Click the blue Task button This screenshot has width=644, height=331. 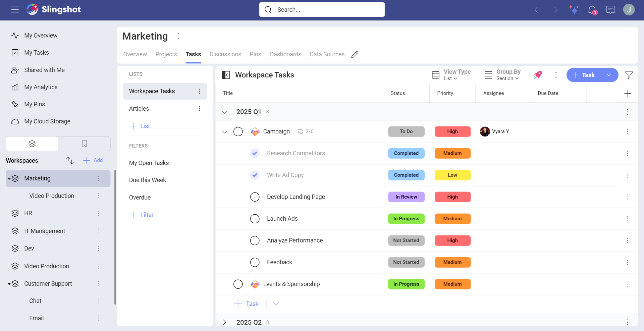(x=584, y=75)
